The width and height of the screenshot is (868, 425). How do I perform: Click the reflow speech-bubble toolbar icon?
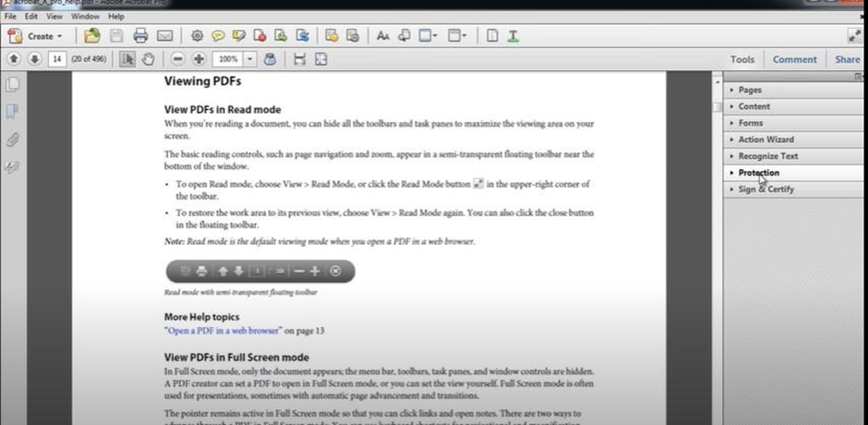404,37
